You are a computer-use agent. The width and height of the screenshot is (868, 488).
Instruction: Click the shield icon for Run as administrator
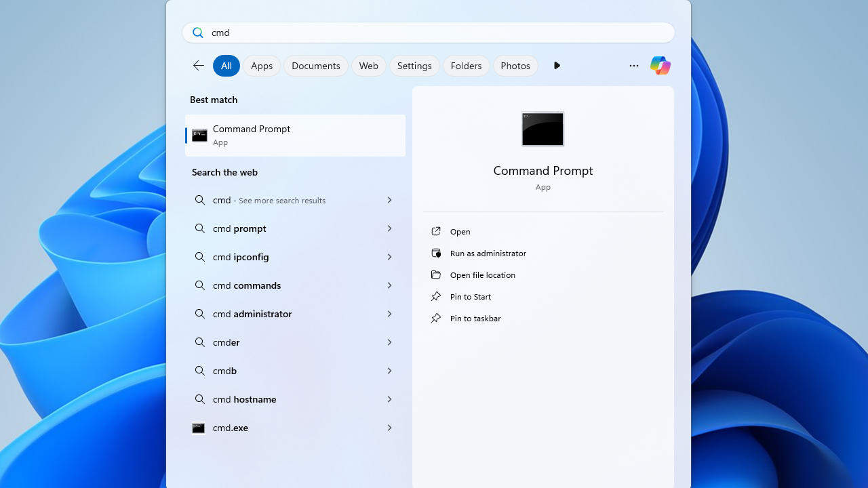tap(436, 253)
